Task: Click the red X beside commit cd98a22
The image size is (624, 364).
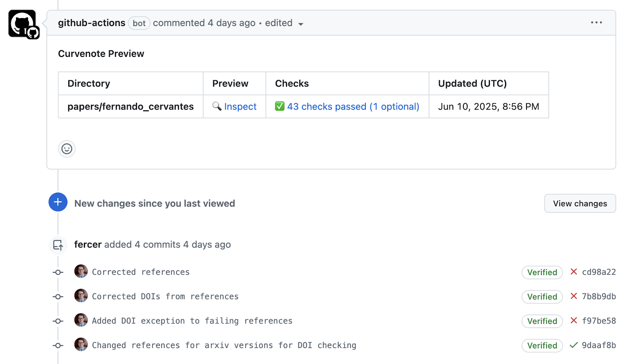Action: (x=573, y=272)
